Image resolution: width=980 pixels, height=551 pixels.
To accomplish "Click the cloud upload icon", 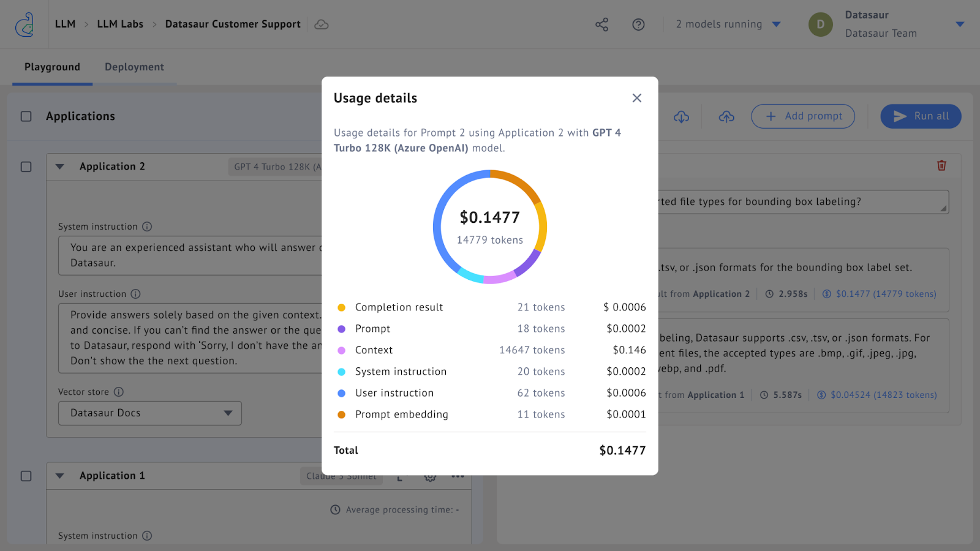I will pyautogui.click(x=726, y=116).
